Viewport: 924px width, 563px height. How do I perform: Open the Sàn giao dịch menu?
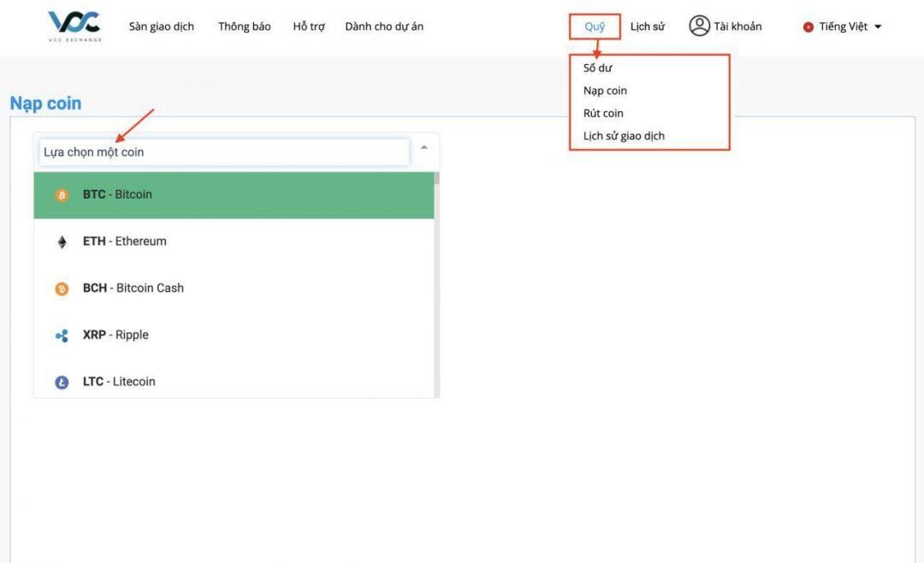tap(162, 27)
